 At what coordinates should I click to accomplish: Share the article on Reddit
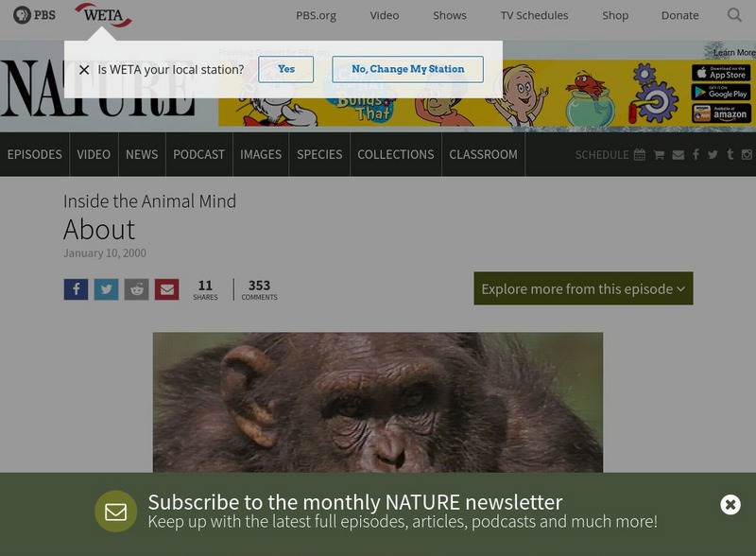136,289
